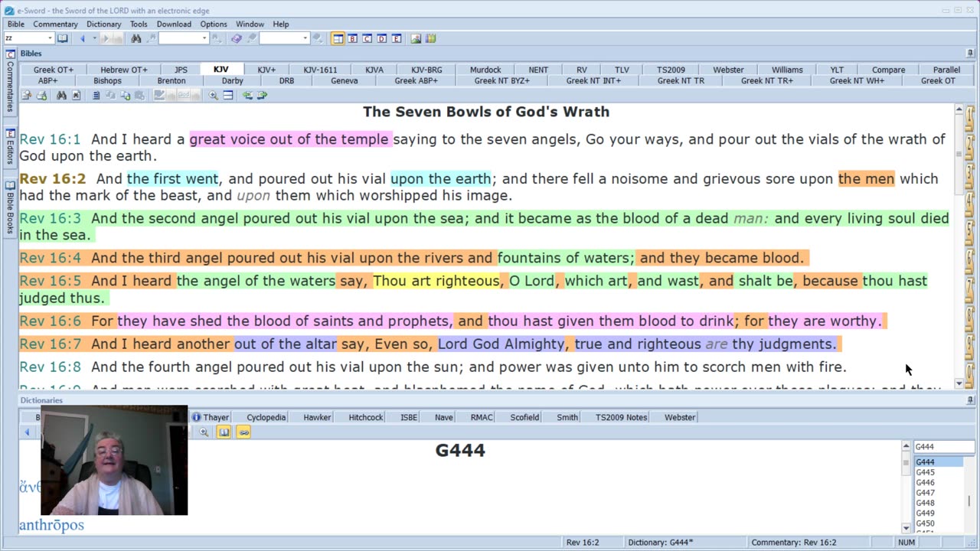Screen dimensions: 980x551
Task: Select G445 in the dictionary list
Action: (925, 472)
